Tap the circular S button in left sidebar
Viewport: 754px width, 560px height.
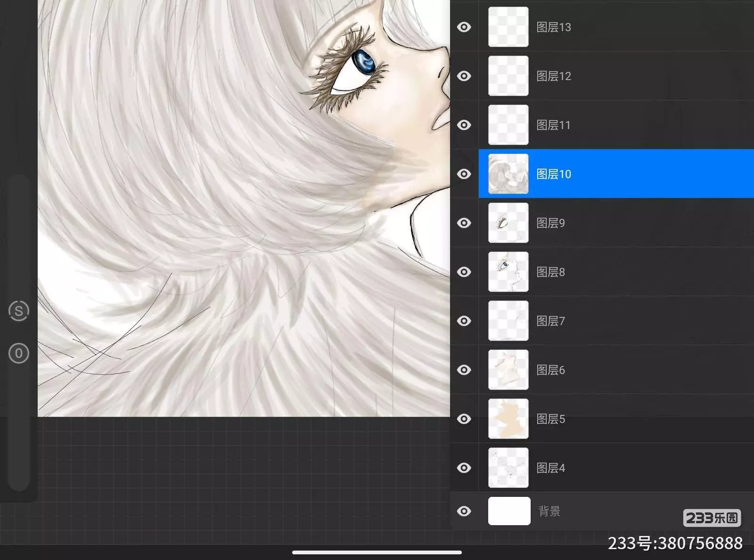19,311
